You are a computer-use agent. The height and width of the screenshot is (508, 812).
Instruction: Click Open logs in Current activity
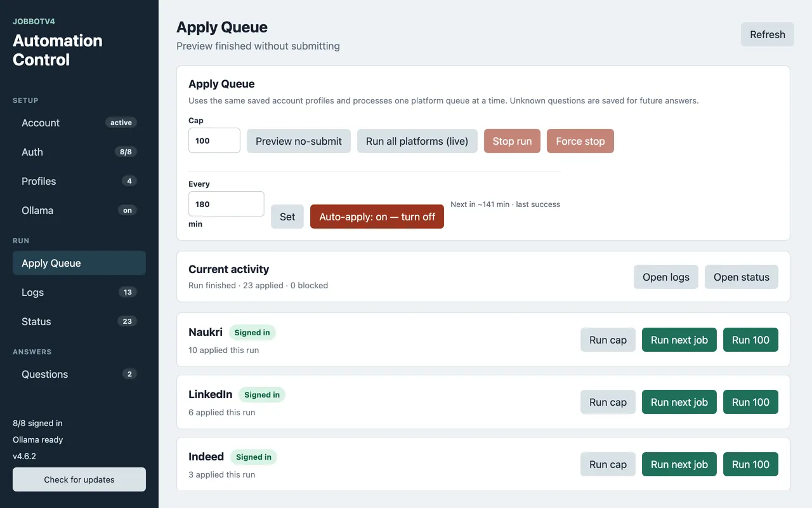click(666, 277)
